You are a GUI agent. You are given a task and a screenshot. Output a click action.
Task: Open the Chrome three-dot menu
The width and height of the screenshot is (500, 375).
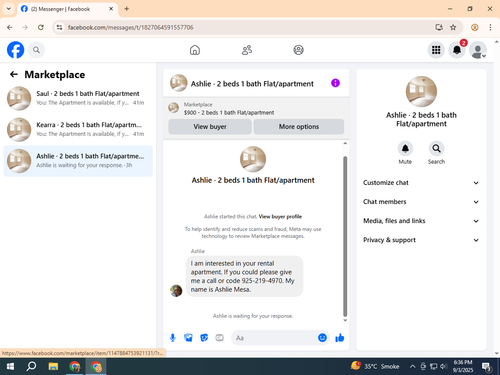(490, 27)
